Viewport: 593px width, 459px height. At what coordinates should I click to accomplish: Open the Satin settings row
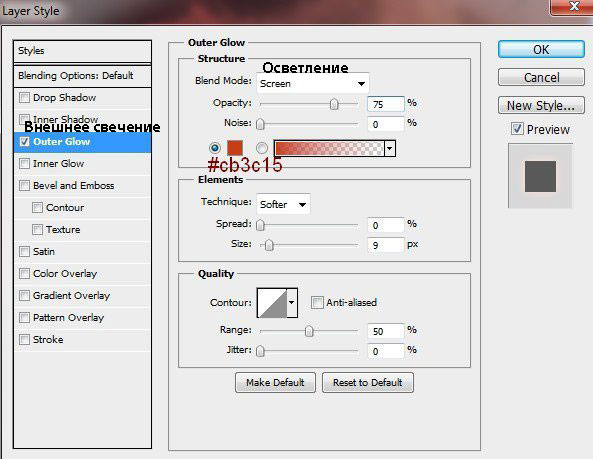82,251
